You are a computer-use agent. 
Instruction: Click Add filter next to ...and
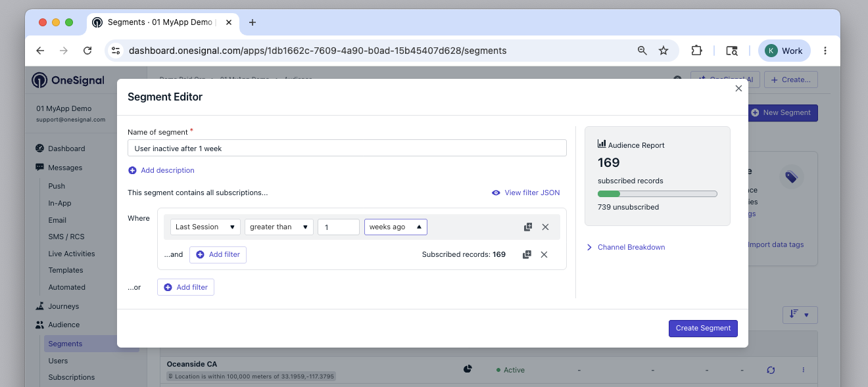[x=218, y=254]
